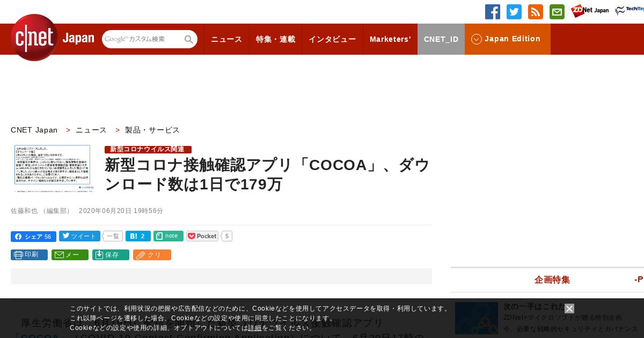The image size is (644, 338).
Task: Submit search with magnifier icon
Action: 189,39
